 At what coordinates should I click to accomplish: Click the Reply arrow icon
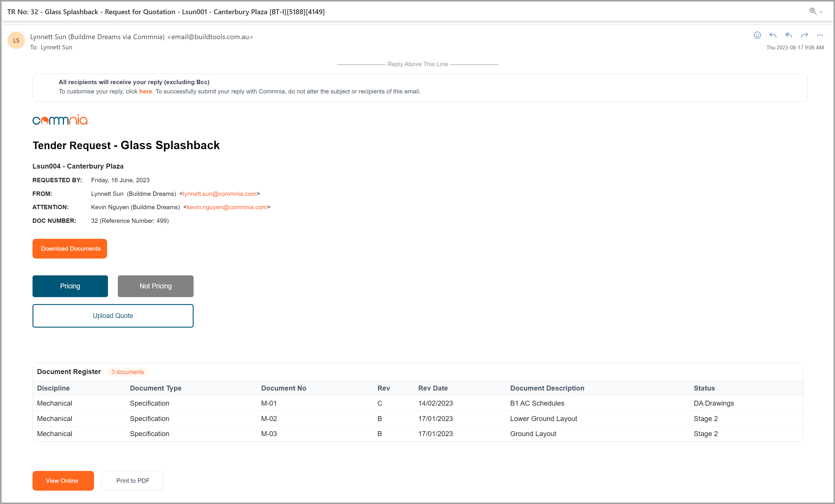click(773, 35)
